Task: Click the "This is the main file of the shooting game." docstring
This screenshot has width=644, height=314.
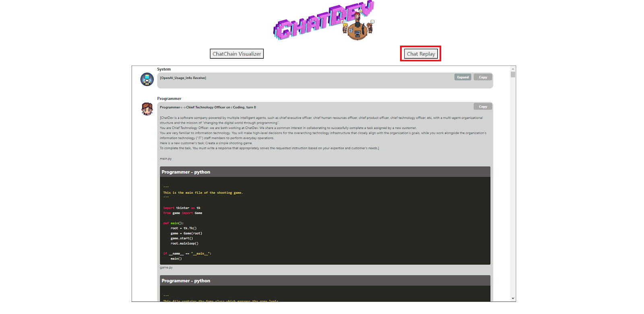Action: coord(203,193)
